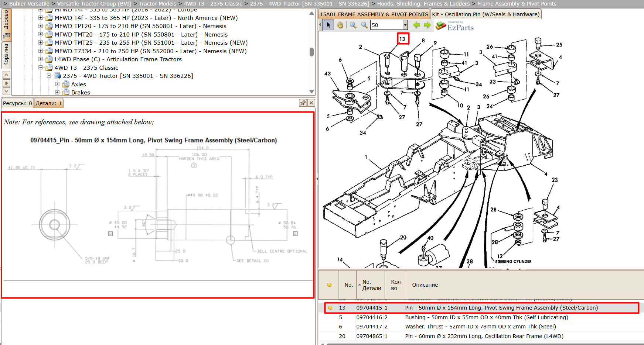The width and height of the screenshot is (644, 345).
Task: Select the MFWD T7334 tree item label
Action: coord(151,51)
